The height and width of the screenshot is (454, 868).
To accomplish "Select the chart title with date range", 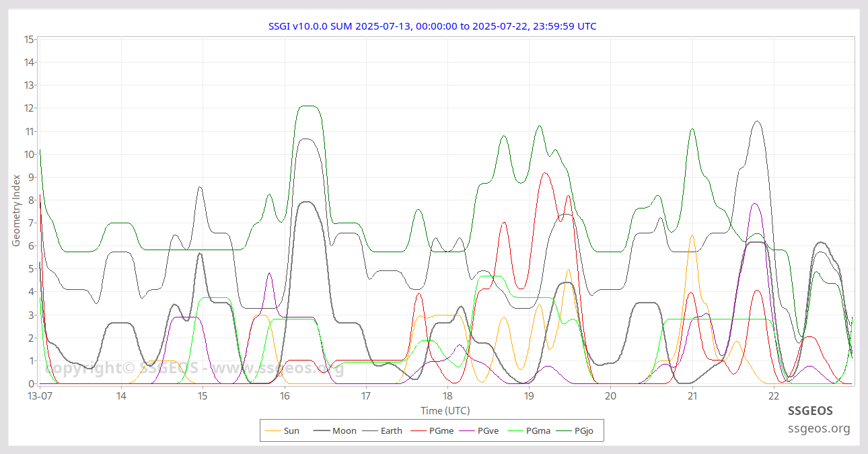I will 433,26.
